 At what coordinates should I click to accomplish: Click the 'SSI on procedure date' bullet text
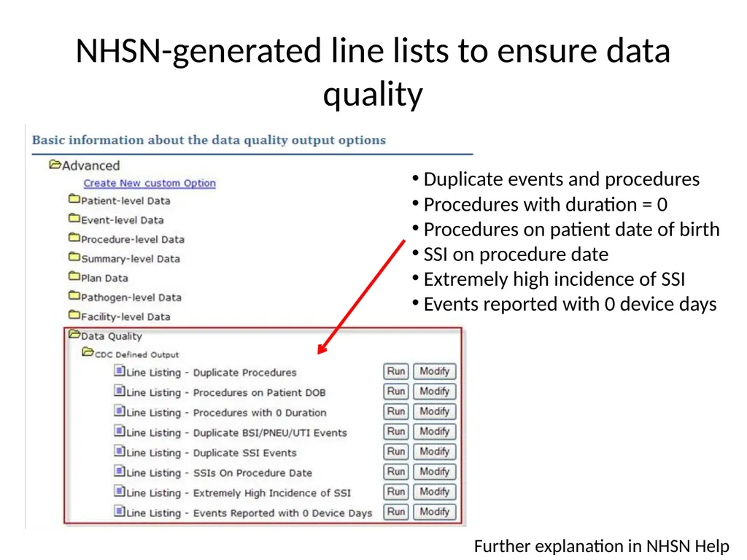coord(516,254)
